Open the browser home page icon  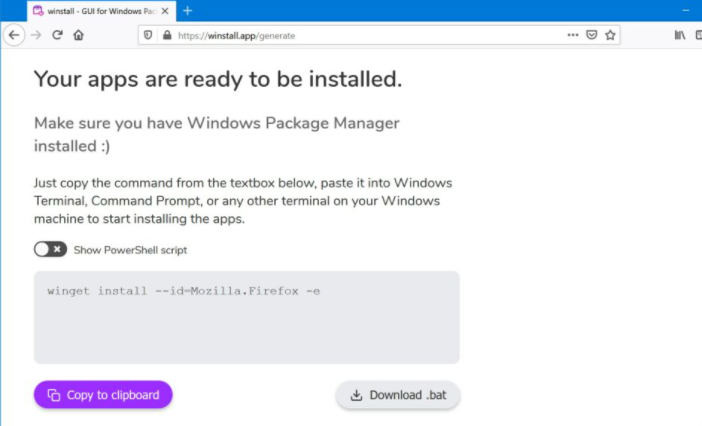78,35
